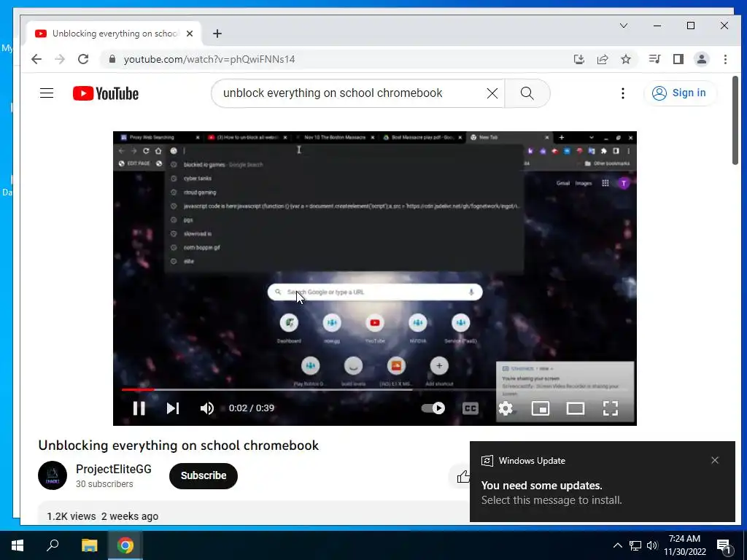This screenshot has width=747, height=560.
Task: Toggle autoplay switch off
Action: (433, 408)
